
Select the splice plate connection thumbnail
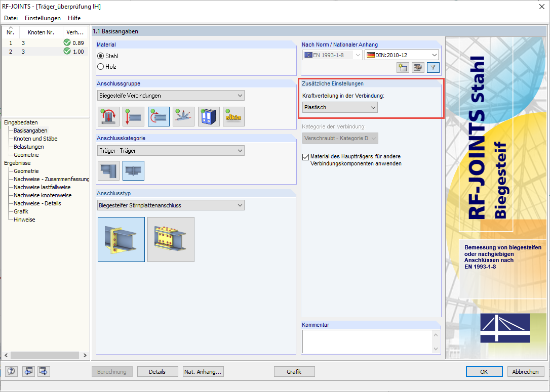tap(171, 240)
